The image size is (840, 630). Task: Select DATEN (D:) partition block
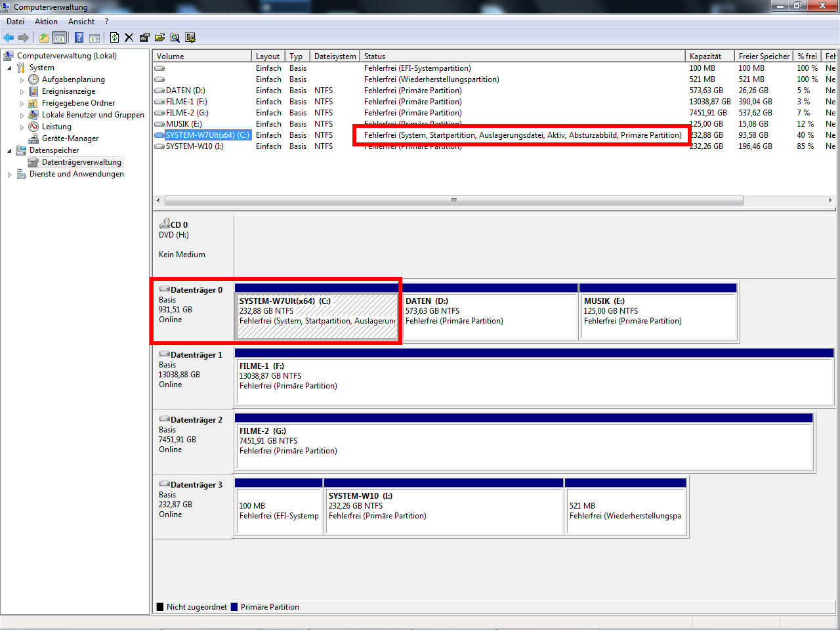click(490, 312)
